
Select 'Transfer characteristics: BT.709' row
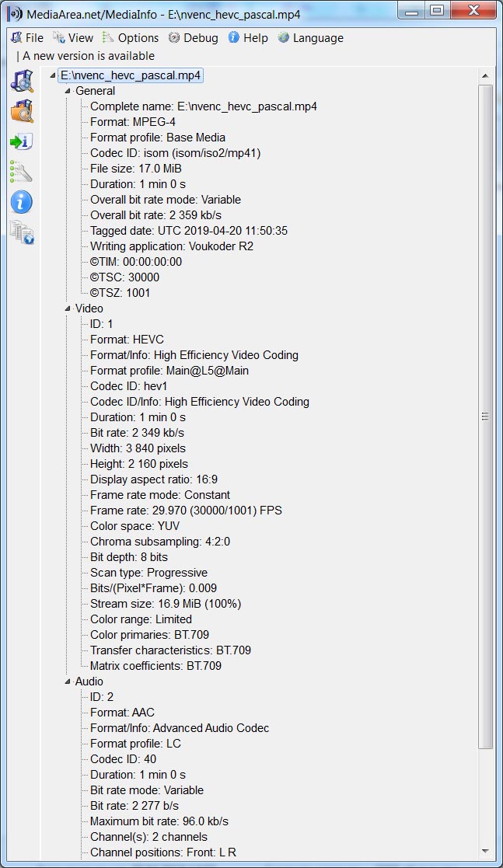click(170, 650)
